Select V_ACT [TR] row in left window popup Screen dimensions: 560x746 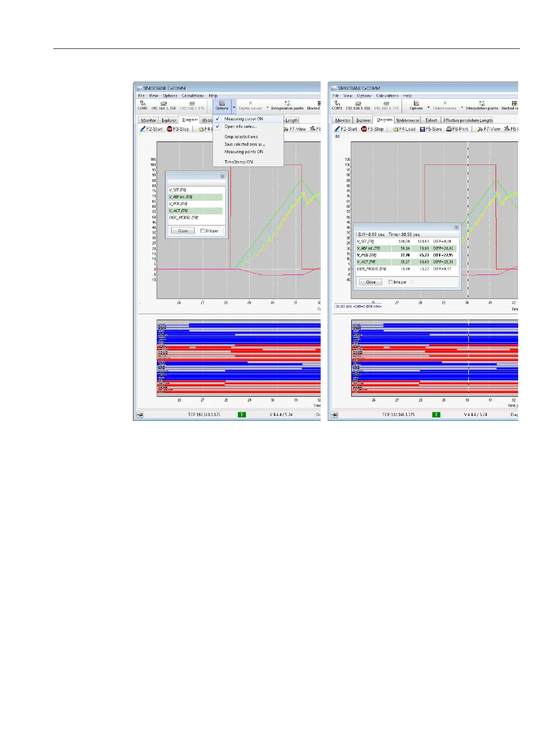click(x=196, y=211)
